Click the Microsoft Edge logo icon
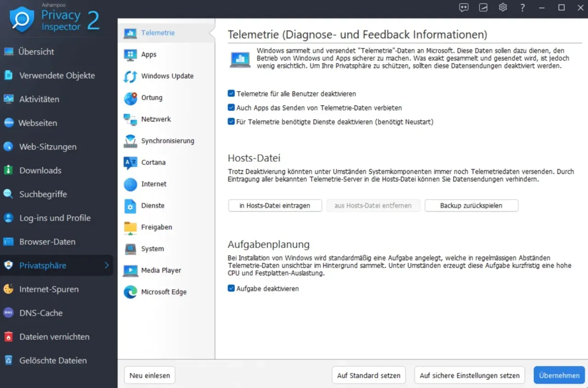 [x=130, y=292]
